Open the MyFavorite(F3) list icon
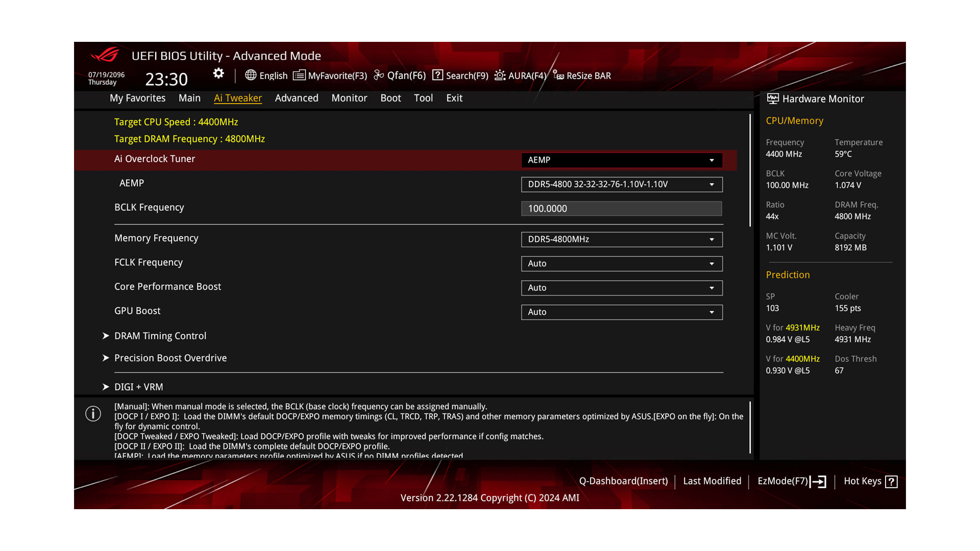The height and width of the screenshot is (551, 980). tap(299, 75)
